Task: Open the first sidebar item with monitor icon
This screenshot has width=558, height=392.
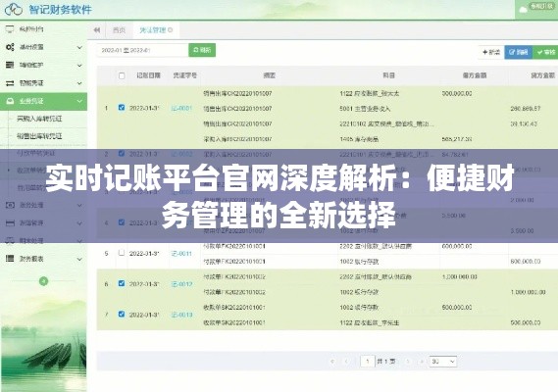Action: (43, 29)
